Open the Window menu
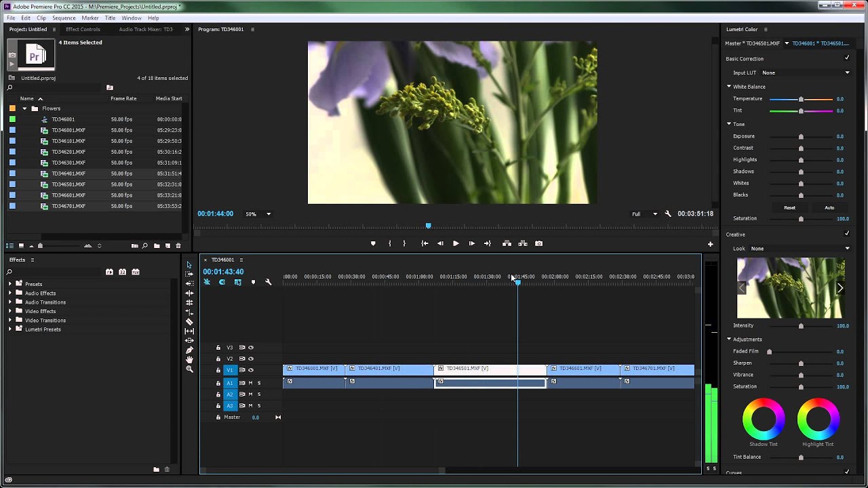The image size is (868, 488). coord(132,18)
